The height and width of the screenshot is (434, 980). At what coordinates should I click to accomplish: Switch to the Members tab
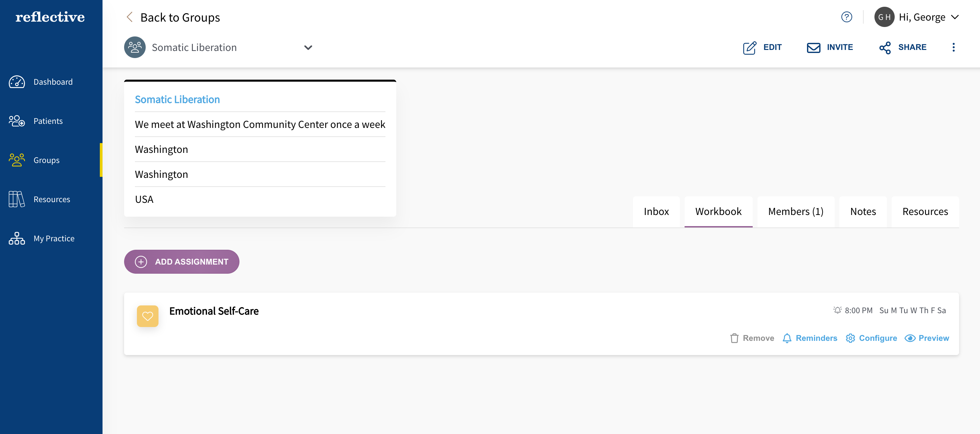(x=796, y=211)
